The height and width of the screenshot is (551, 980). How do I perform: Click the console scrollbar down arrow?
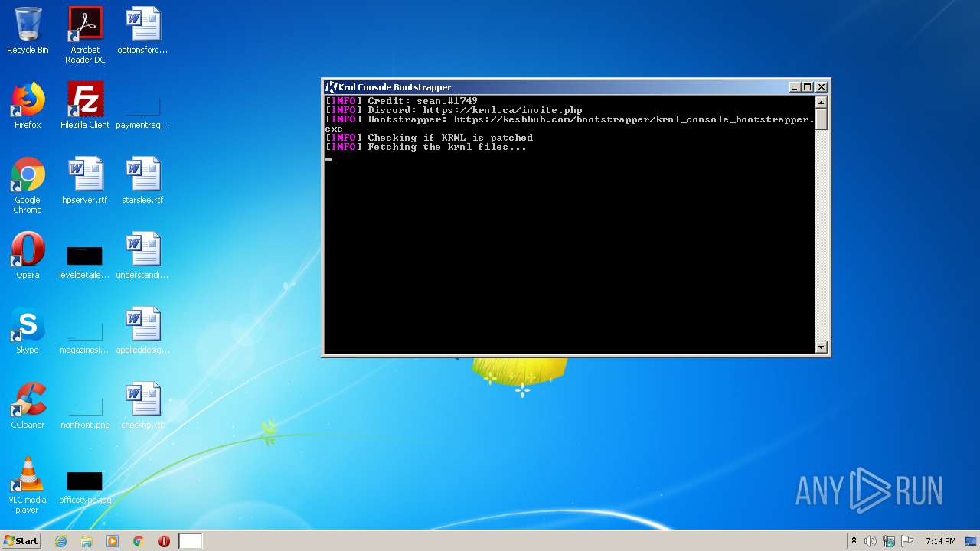822,347
